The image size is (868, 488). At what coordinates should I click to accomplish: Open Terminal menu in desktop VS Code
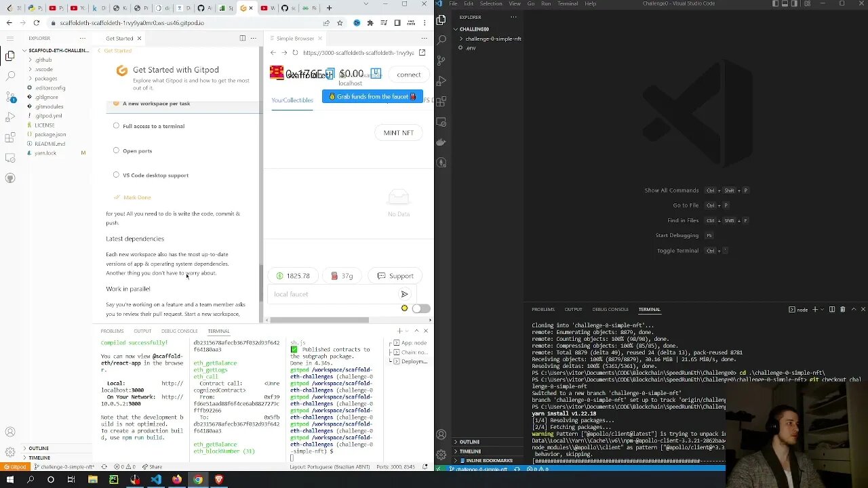coord(568,3)
